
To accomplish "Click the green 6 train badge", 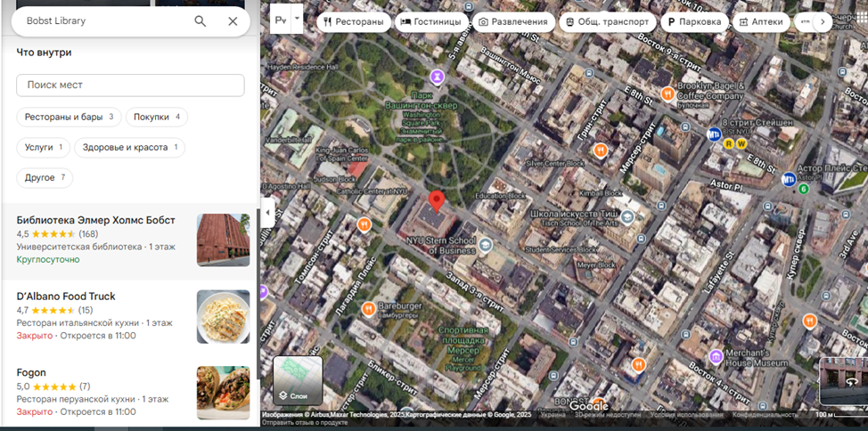I will pos(804,189).
